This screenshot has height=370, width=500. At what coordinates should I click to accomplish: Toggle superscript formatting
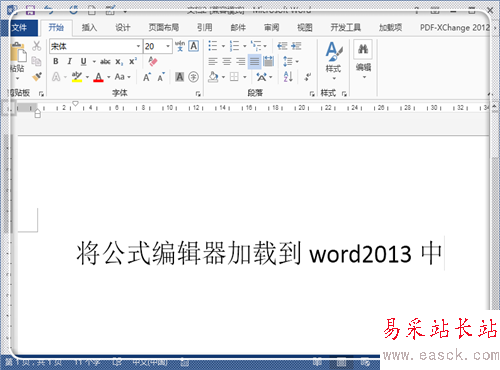pyautogui.click(x=133, y=61)
